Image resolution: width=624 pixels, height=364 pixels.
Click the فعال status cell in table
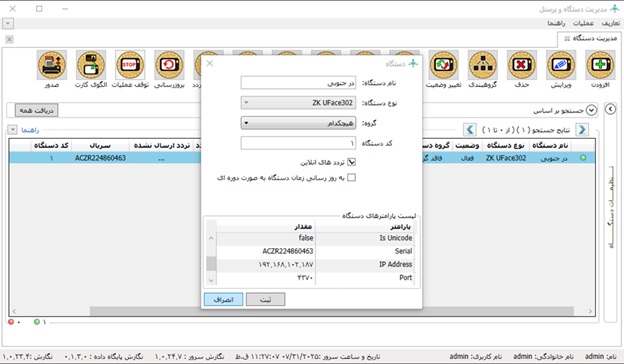467,158
